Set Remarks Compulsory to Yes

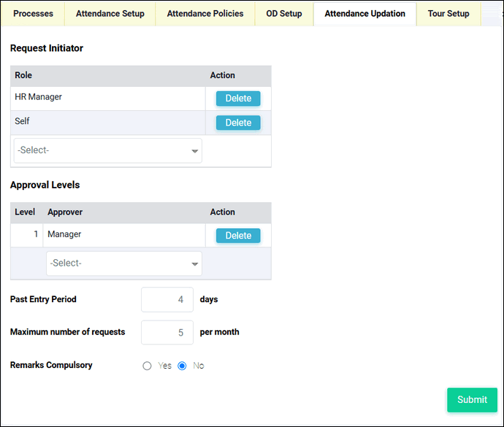tap(148, 366)
